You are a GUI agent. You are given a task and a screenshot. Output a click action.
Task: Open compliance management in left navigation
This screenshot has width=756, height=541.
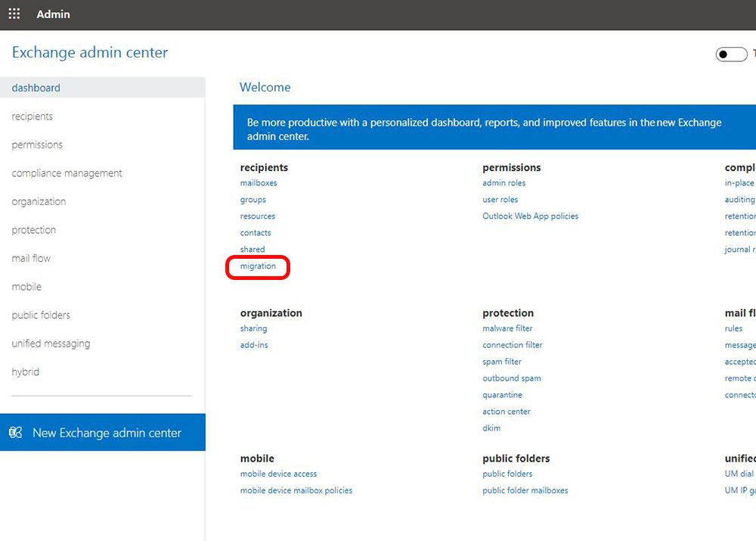[x=67, y=173]
